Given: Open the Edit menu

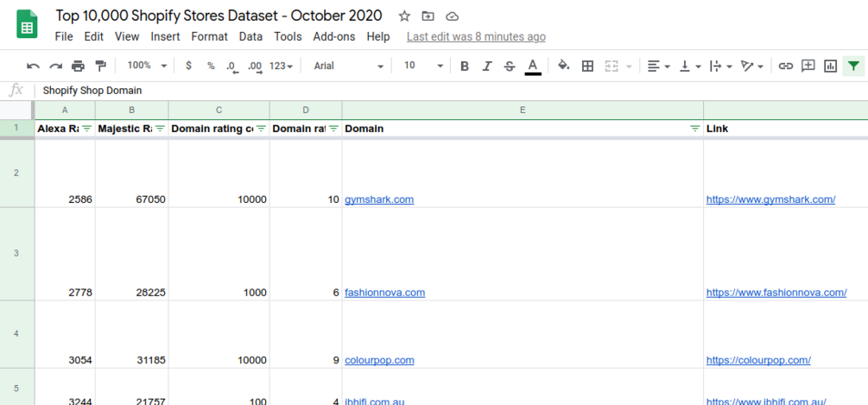Looking at the screenshot, I should (94, 36).
